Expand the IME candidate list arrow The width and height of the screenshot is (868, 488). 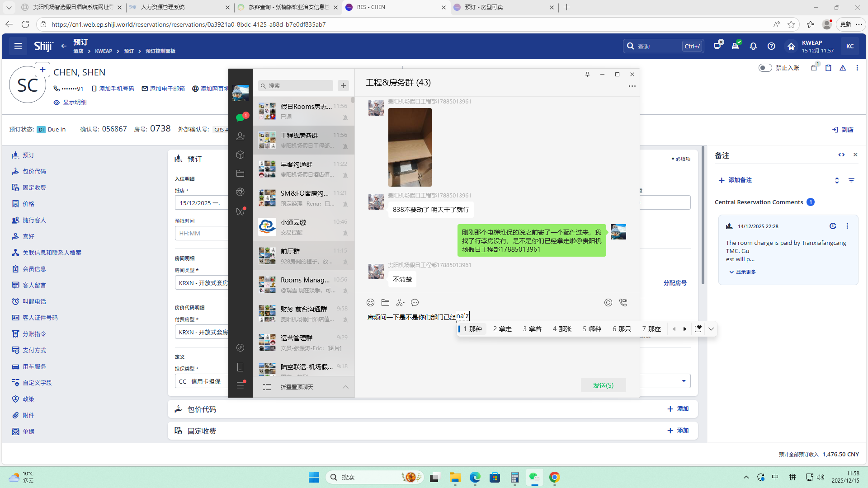point(711,329)
